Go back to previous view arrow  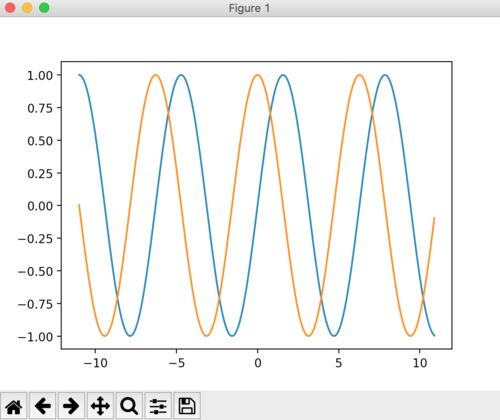pyautogui.click(x=43, y=406)
